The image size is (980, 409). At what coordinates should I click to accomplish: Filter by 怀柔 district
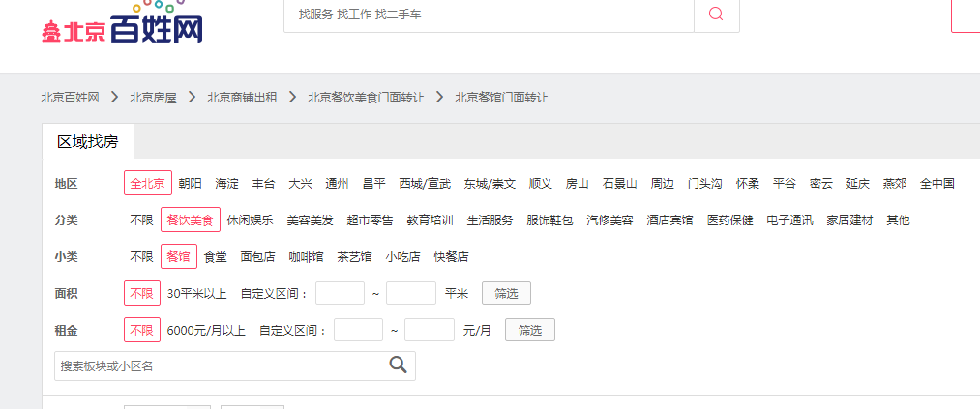pos(748,184)
